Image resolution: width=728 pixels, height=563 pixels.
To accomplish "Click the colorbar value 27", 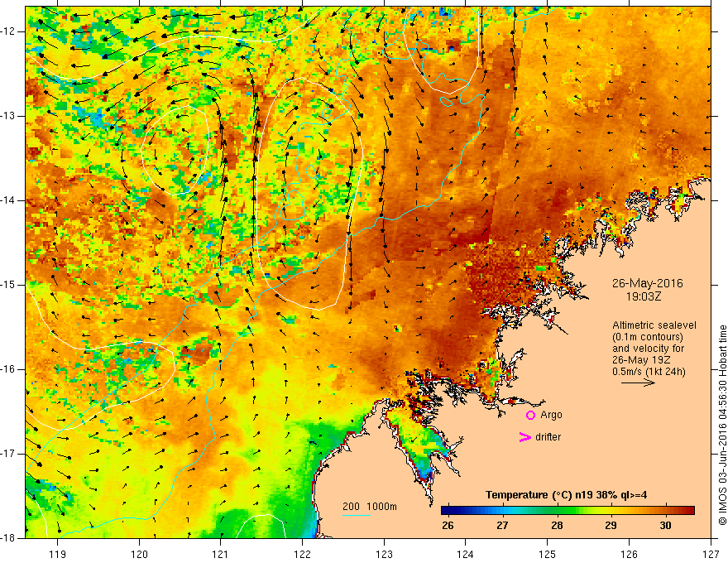I will (x=502, y=526).
